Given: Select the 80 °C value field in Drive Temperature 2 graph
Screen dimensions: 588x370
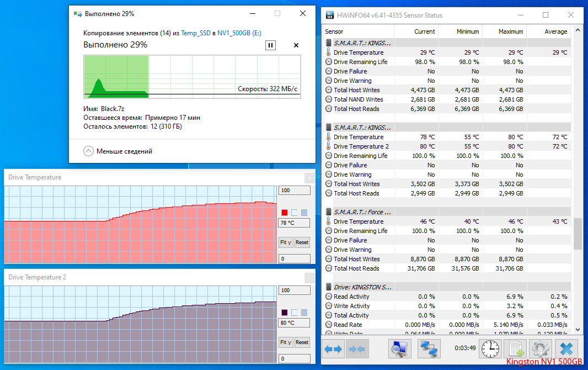Looking at the screenshot, I should (295, 323).
